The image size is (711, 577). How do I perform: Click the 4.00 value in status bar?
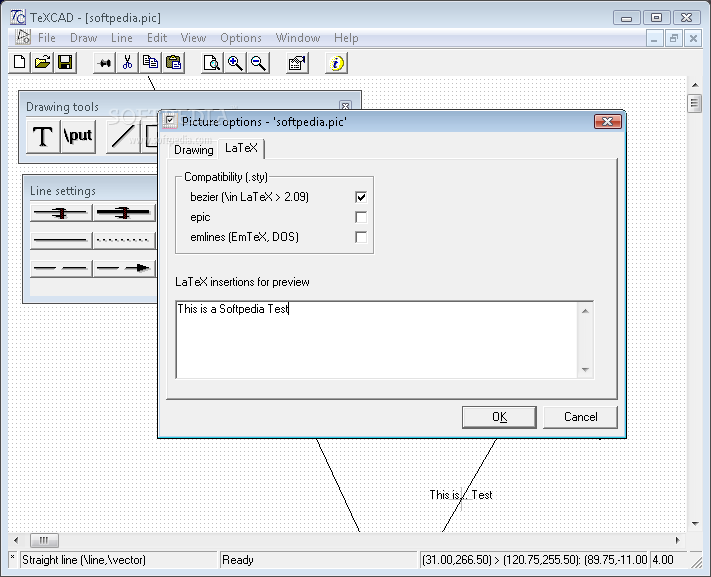(x=663, y=560)
